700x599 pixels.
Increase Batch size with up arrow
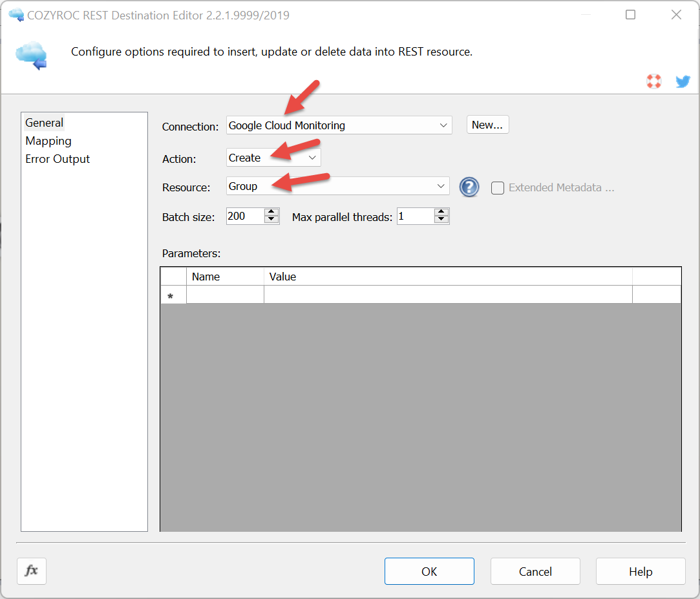(271, 212)
